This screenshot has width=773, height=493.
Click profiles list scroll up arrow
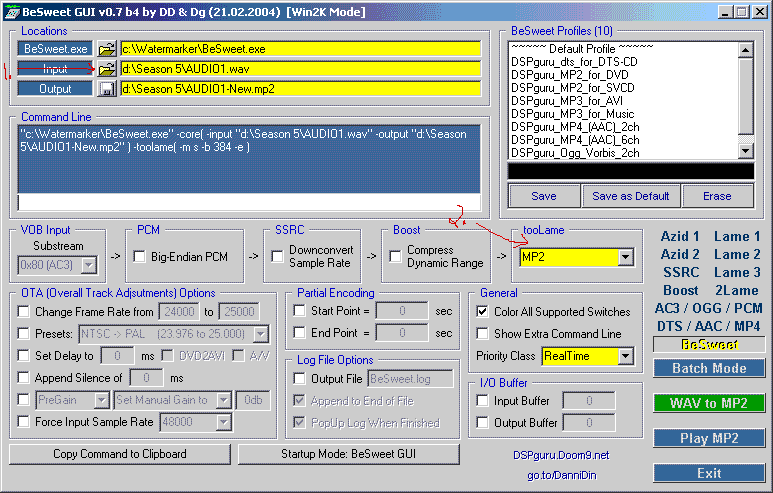(745, 50)
